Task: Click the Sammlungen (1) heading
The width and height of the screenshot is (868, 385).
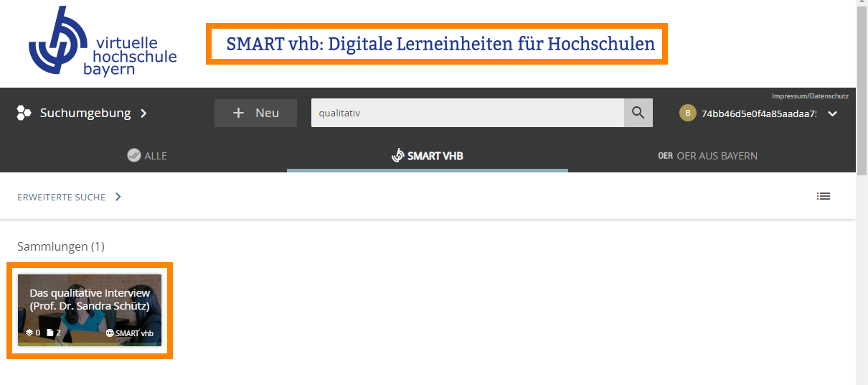Action: [x=61, y=246]
